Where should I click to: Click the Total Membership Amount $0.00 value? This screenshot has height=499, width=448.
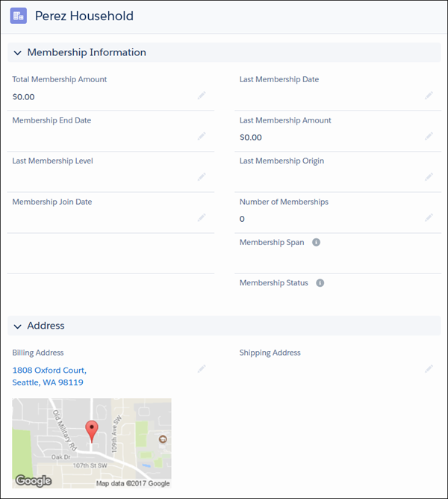coord(24,97)
